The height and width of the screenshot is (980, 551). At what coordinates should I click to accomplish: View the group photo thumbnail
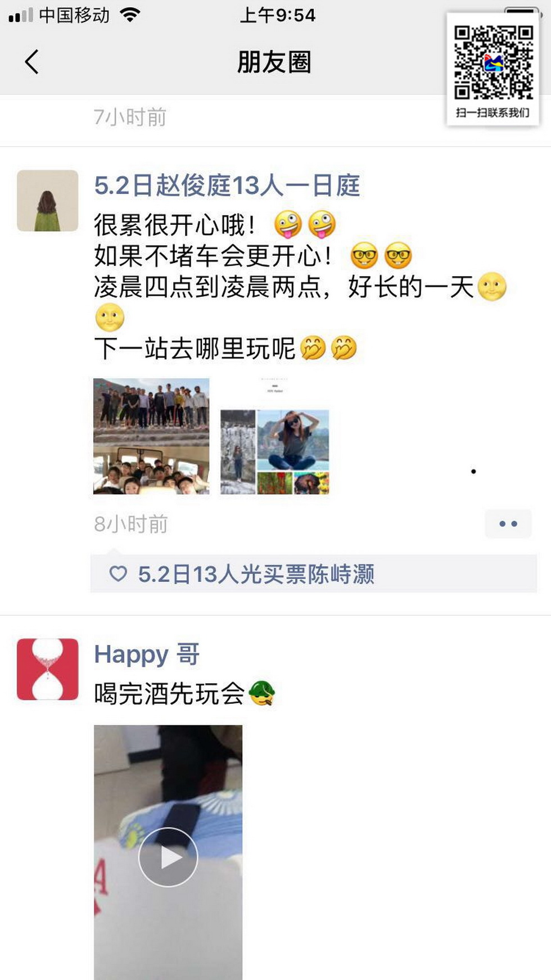(x=151, y=436)
